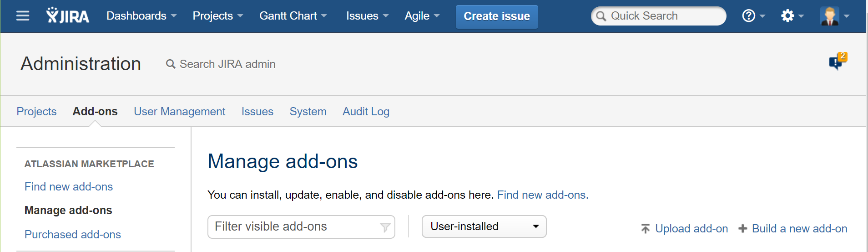
Task: Open the hamburger sidebar menu icon
Action: click(23, 16)
